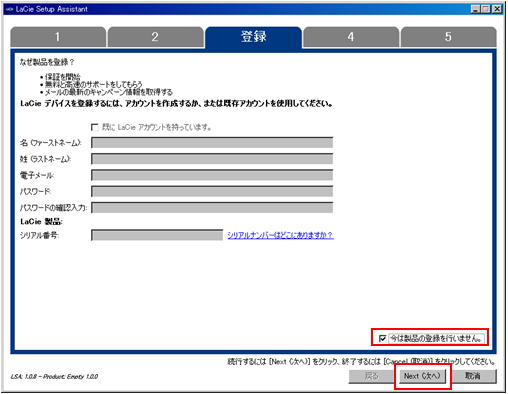Click the Next (次へ) button
Image resolution: width=508 pixels, height=394 pixels.
[422, 376]
